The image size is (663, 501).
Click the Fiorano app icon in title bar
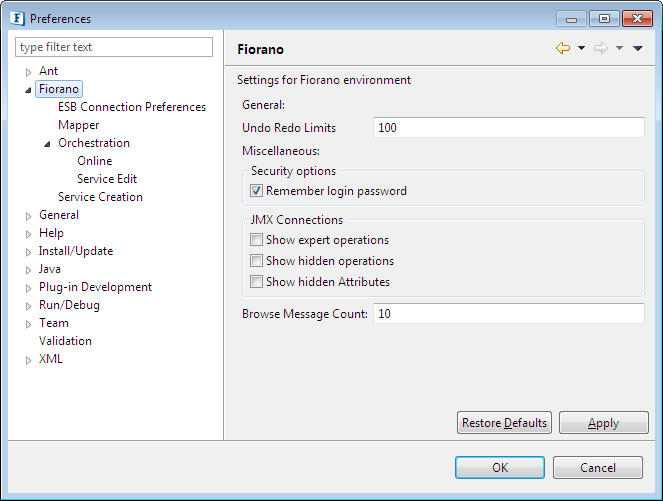point(17,19)
